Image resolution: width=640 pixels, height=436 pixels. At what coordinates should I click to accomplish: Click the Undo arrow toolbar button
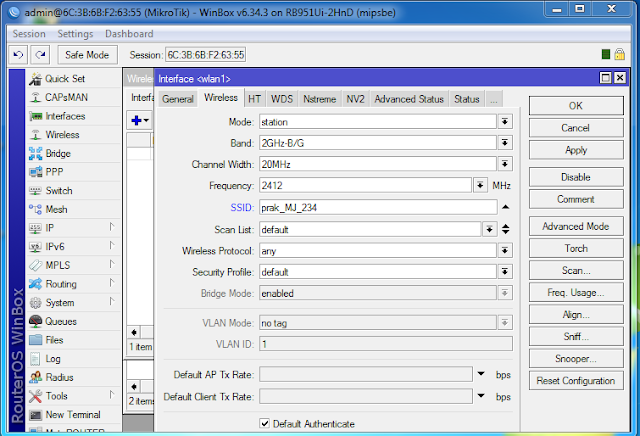(x=18, y=55)
